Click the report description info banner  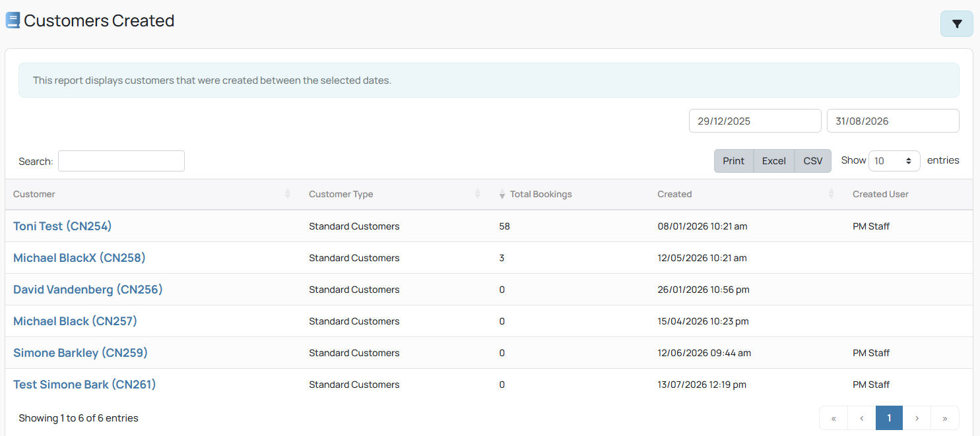point(489,80)
